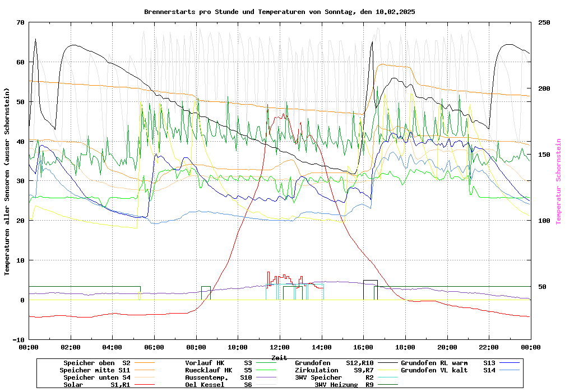574x392 pixels.
Task: Click the 'Grundofen S12,R10' legend entry
Action: point(334,363)
